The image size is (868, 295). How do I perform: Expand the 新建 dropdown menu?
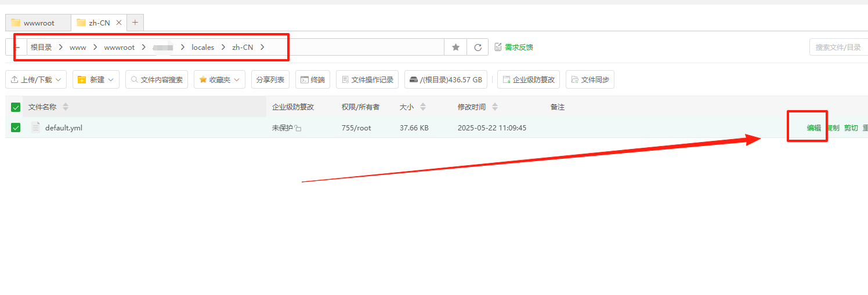point(96,80)
